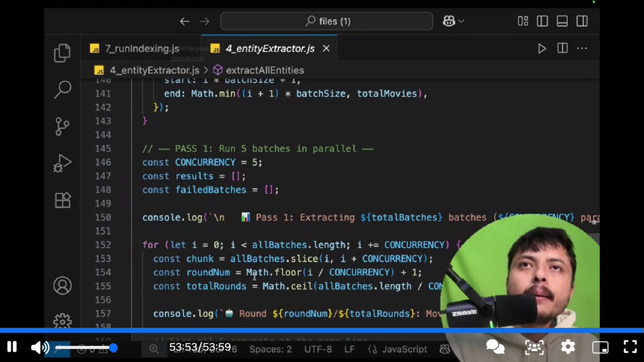Run the file with the play triangle
Image resolution: width=644 pixels, height=362 pixels.
542,49
